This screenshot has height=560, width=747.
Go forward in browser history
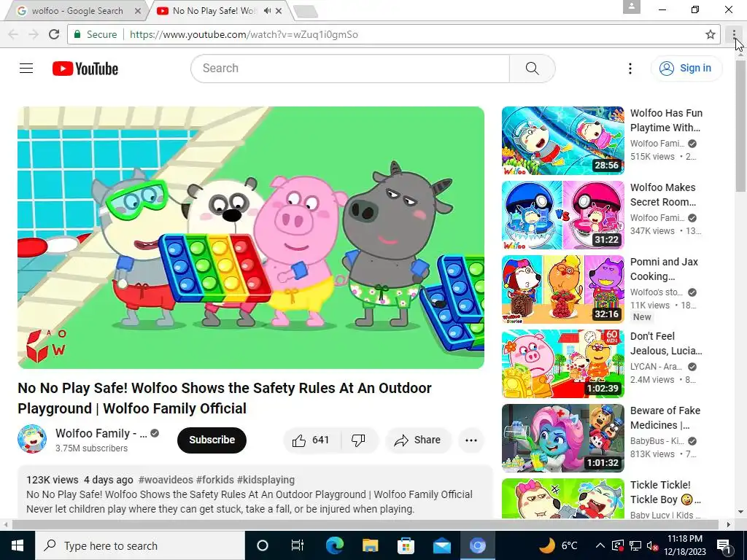33,34
